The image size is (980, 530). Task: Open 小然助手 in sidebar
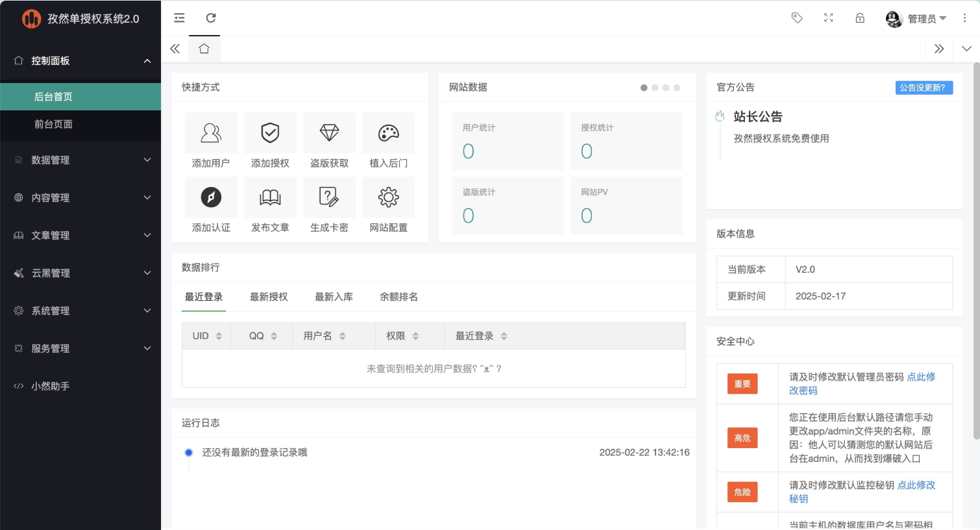(80, 386)
